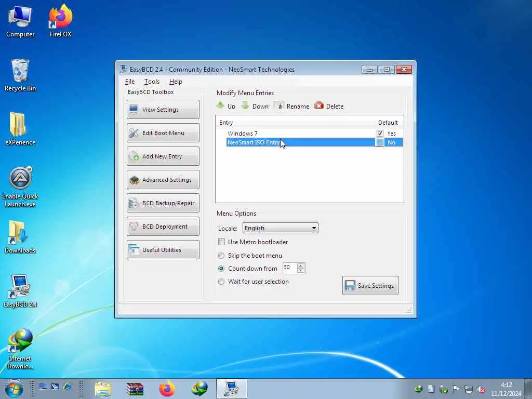This screenshot has width=532, height=399.
Task: Open WinRAR from the taskbar
Action: coord(135,389)
